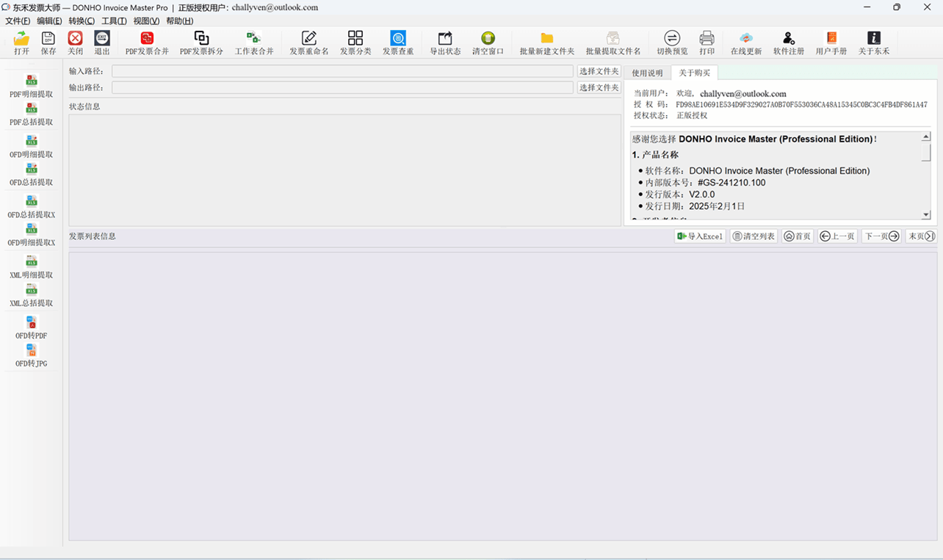The width and height of the screenshot is (943, 560).
Task: Click 选择文件夹 beside the 输入路径 field
Action: click(599, 71)
